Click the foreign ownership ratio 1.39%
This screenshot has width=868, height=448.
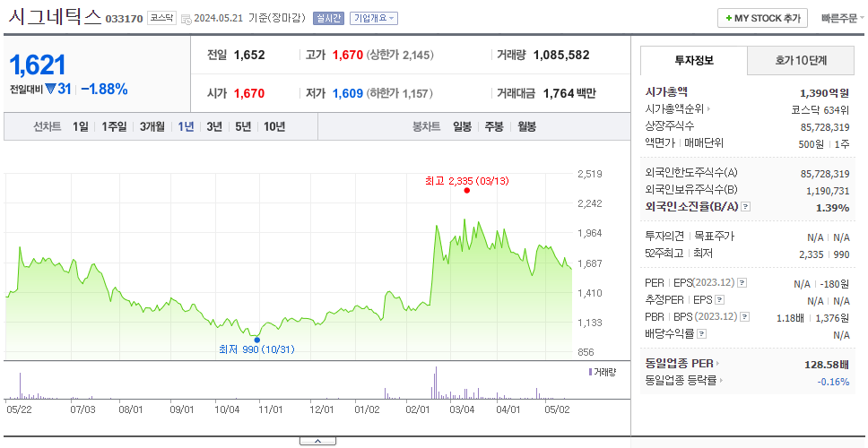coord(832,207)
